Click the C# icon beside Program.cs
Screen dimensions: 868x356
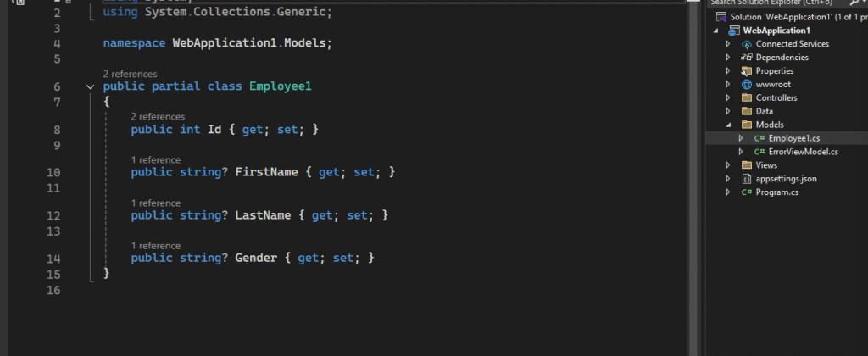coord(747,192)
